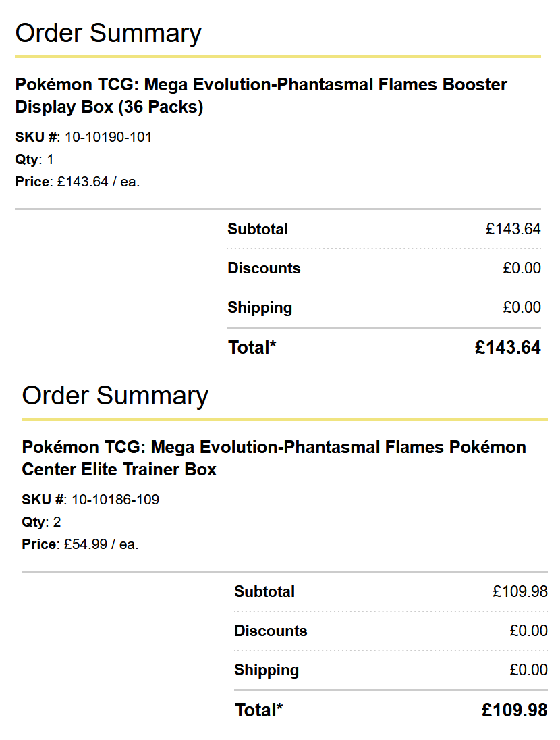Click the Order Summary heading above Booster Display Box

tap(109, 33)
